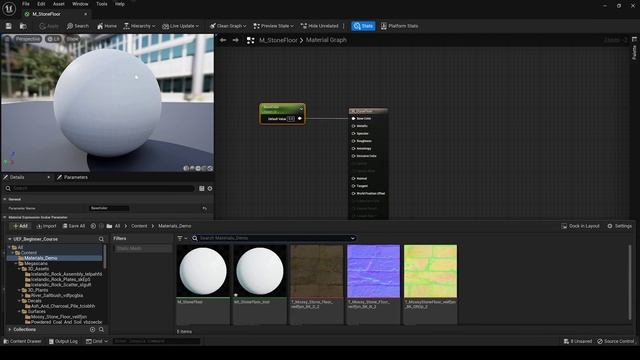The width and height of the screenshot is (640, 360).
Task: Open the Tools menu
Action: (102, 4)
